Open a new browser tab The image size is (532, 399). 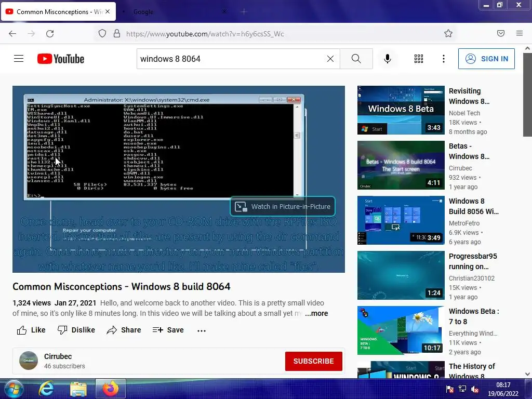[x=244, y=12]
